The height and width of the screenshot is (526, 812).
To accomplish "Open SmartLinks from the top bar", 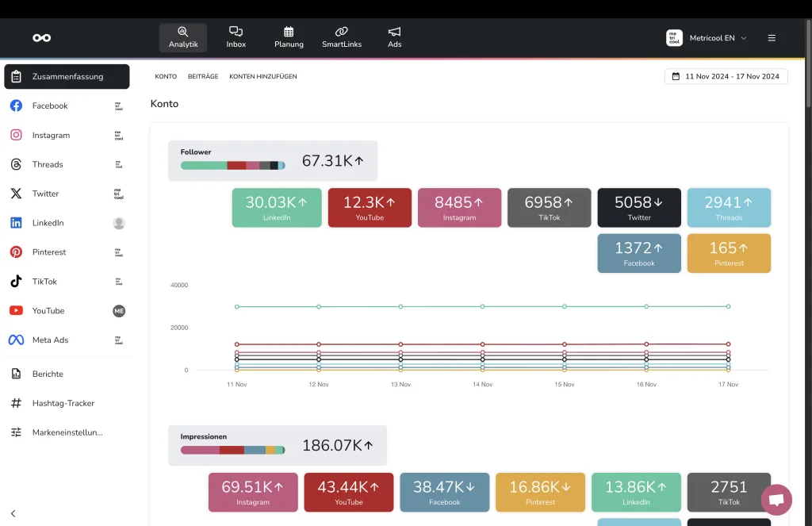I will click(342, 37).
